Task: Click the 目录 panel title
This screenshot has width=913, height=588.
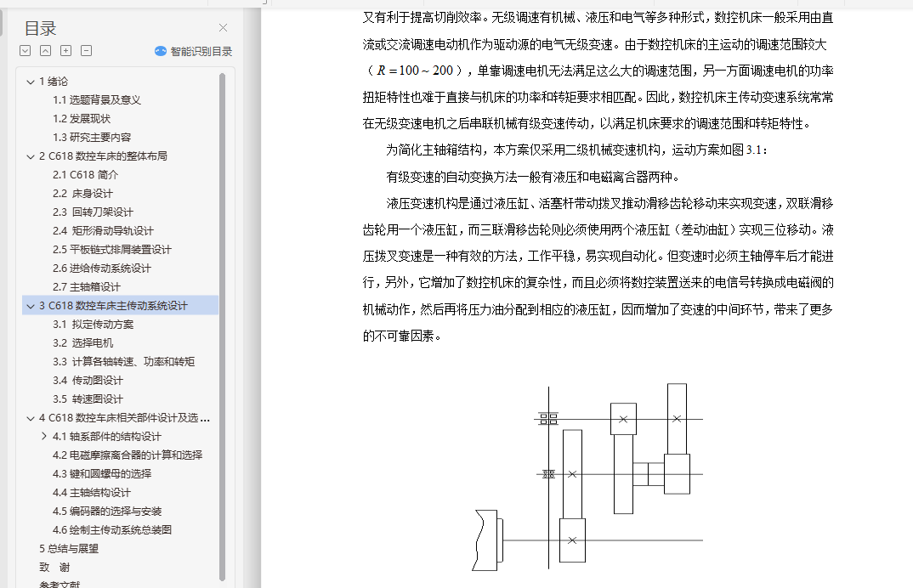Action: pyautogui.click(x=40, y=28)
